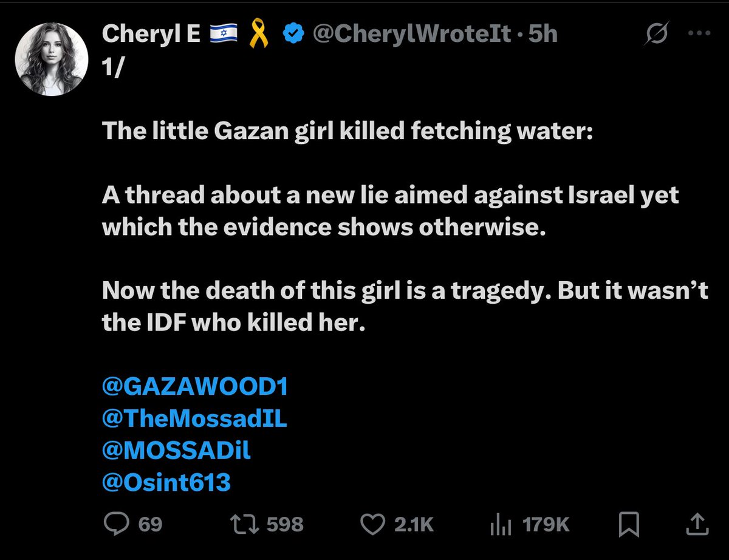The image size is (729, 560).
Task: Click the 5h post timestamp
Action: tap(542, 35)
